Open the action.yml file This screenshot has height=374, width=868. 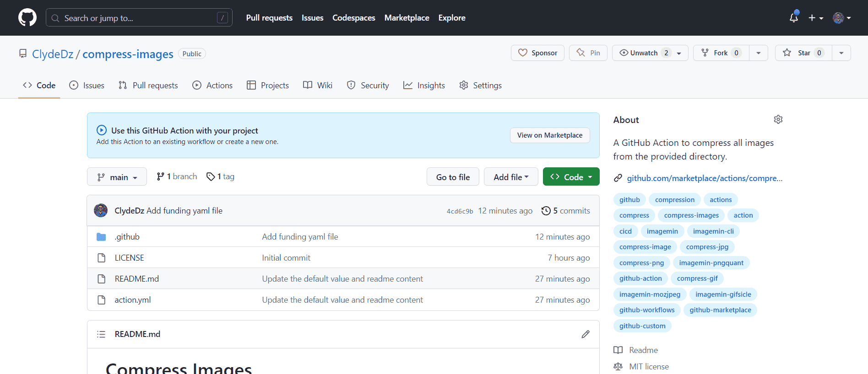(x=133, y=300)
